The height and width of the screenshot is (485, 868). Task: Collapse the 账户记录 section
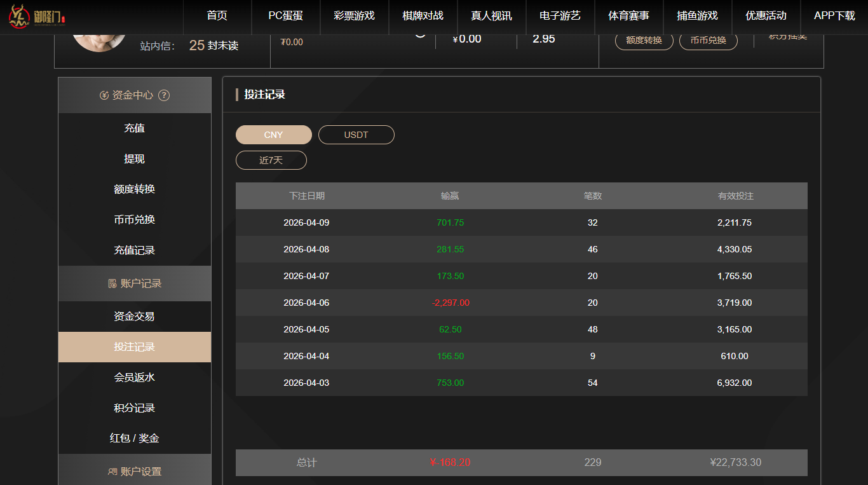tap(134, 283)
